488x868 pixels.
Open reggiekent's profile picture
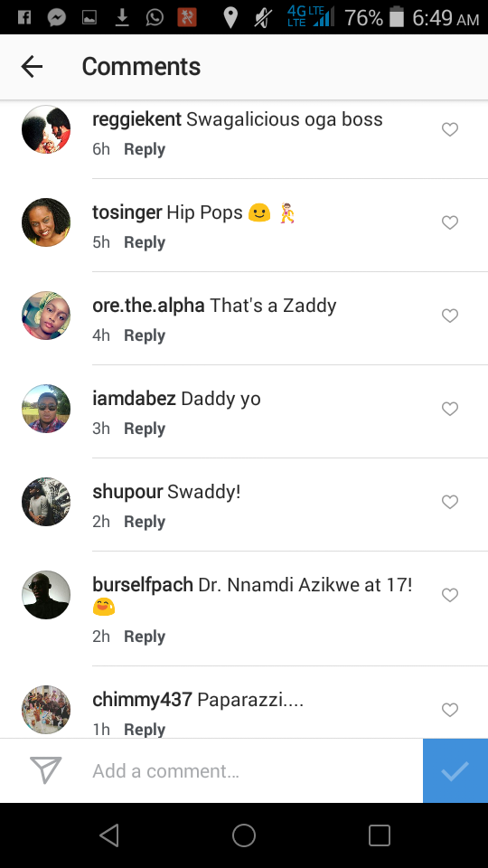(x=46, y=129)
